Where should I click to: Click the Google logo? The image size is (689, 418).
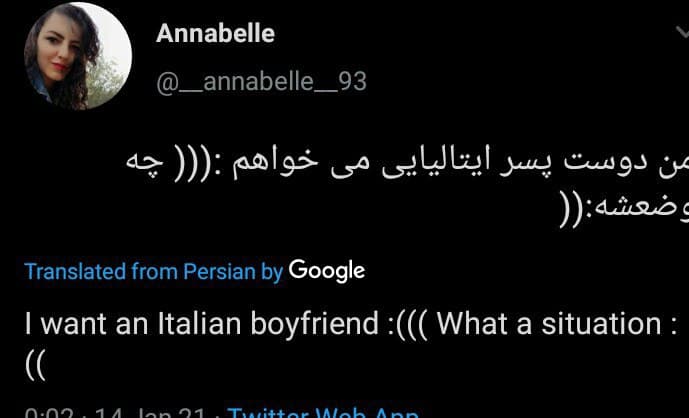coord(326,271)
